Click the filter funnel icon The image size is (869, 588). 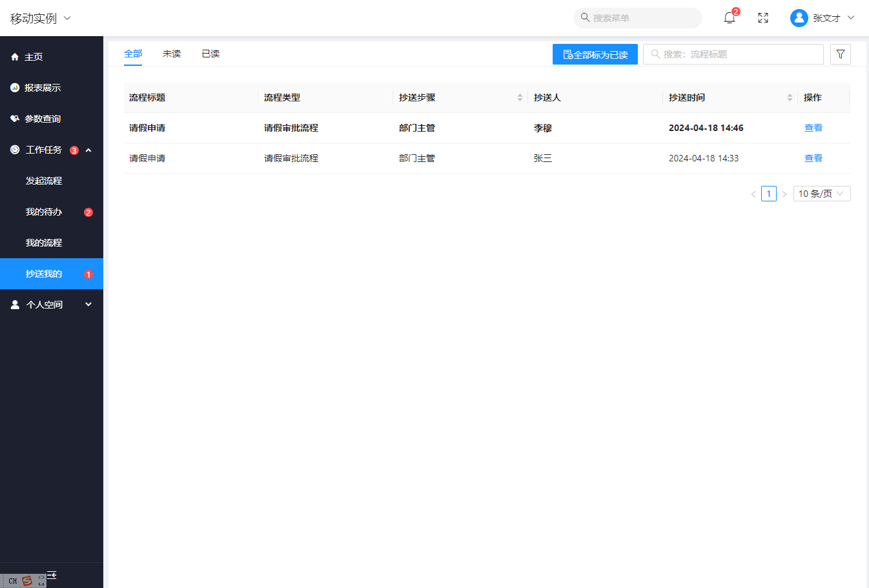[x=840, y=54]
